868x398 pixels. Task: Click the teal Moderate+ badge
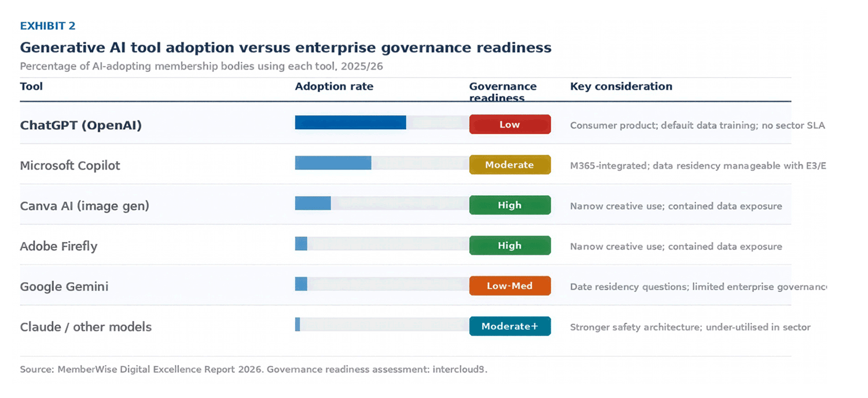pyautogui.click(x=510, y=326)
